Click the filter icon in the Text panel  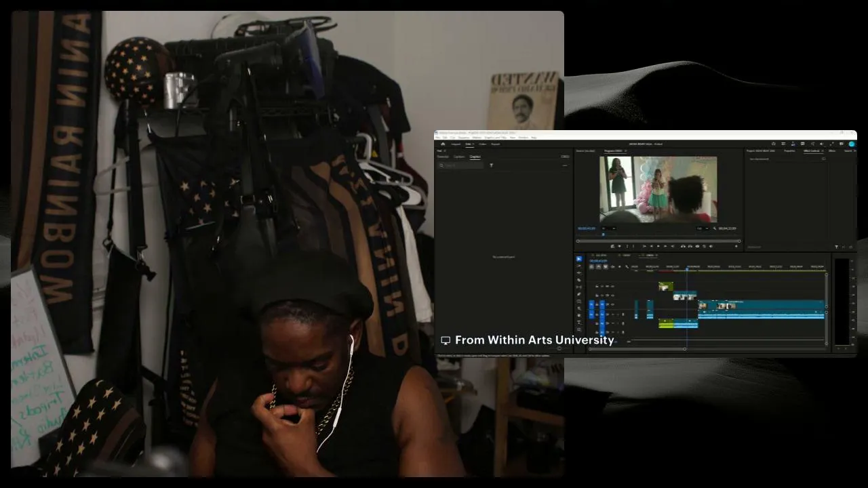[x=491, y=165]
